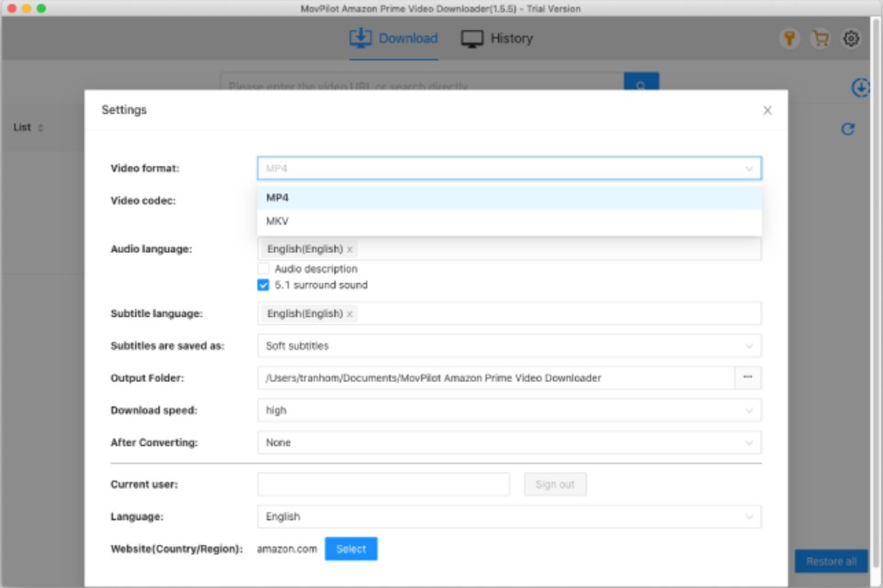
Task: Switch to the Download tab
Action: tap(394, 38)
